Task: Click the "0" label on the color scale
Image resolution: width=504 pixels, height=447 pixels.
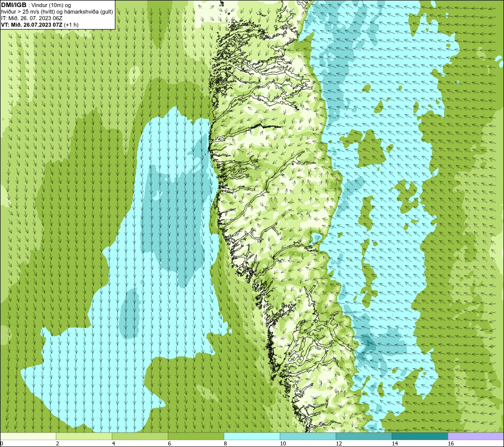Action: (2, 444)
